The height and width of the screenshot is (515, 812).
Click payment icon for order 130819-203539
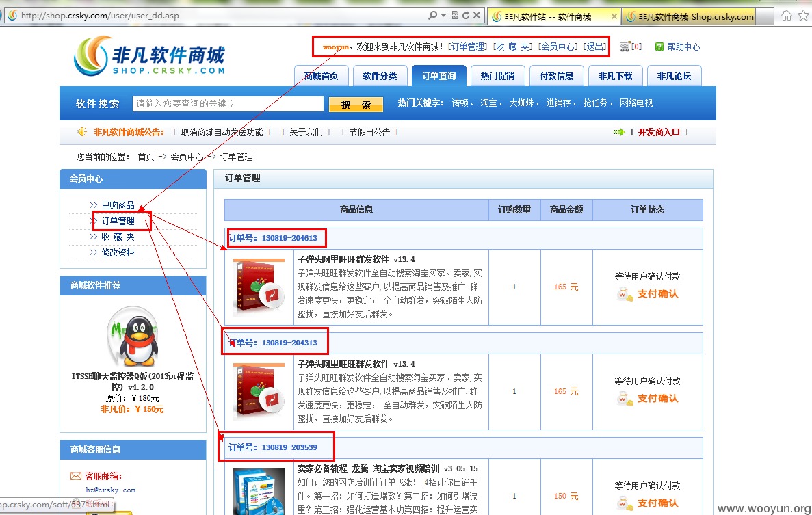(x=625, y=503)
